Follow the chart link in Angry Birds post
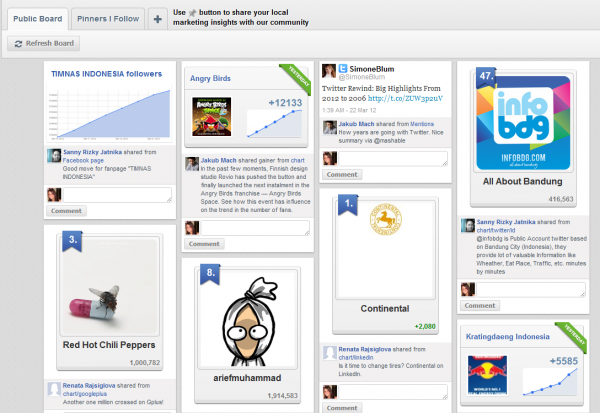Image resolution: width=600 pixels, height=413 pixels. click(297, 160)
